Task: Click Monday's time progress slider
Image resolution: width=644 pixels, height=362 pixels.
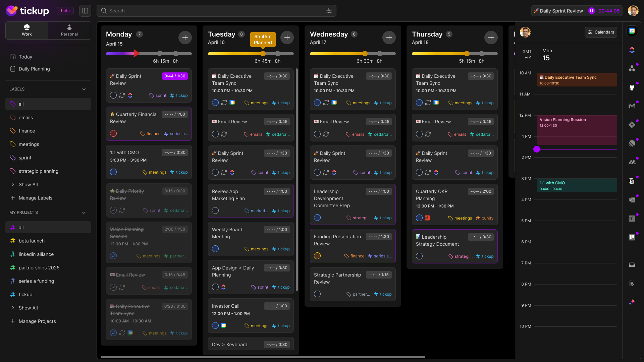Action: pos(149,53)
